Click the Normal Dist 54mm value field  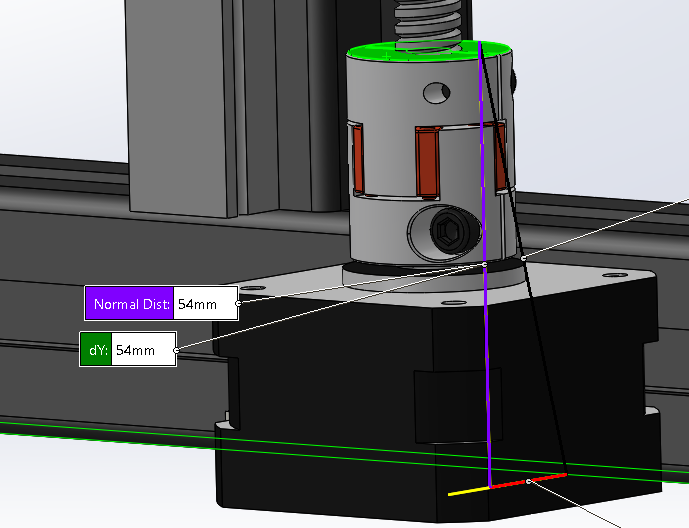205,303
